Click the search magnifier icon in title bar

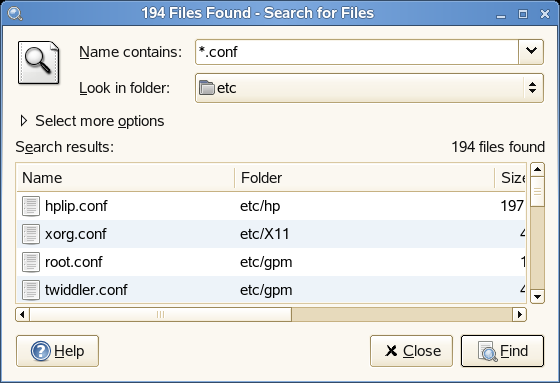(x=15, y=14)
